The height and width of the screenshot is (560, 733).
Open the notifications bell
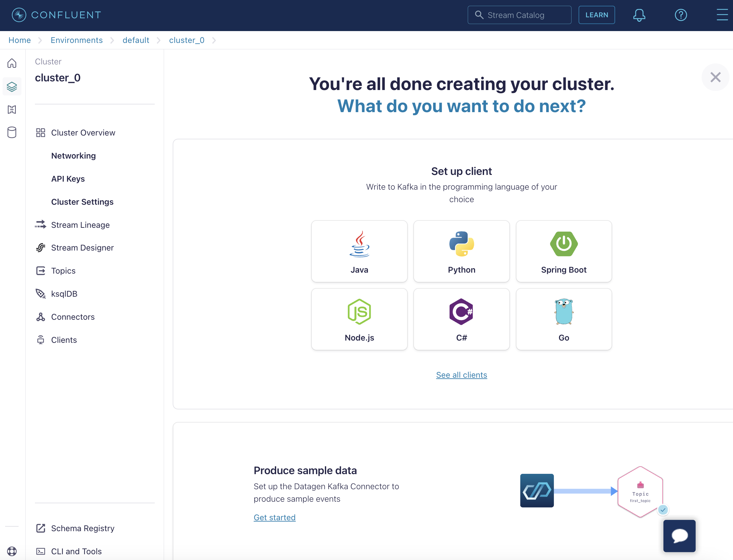point(639,15)
